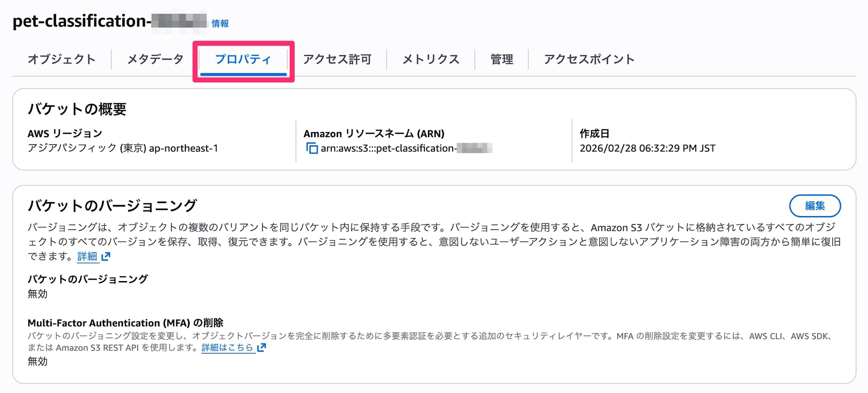Open the メタデータ tab
This screenshot has width=868, height=393.
tap(155, 59)
